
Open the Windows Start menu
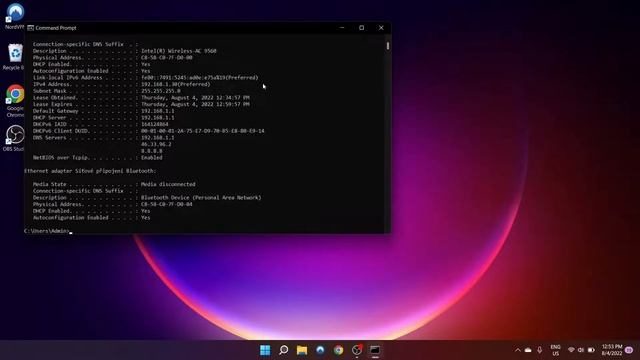click(265, 350)
